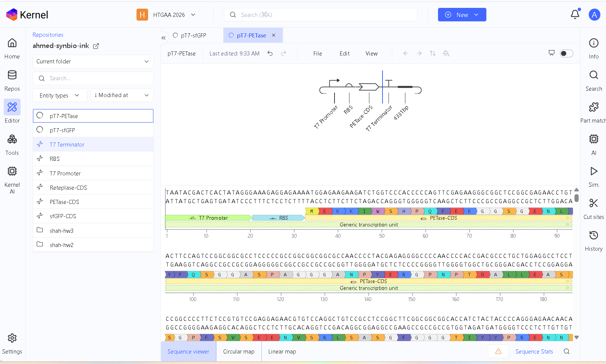
Task: Open the Modified at sort dropdown
Action: click(x=122, y=95)
